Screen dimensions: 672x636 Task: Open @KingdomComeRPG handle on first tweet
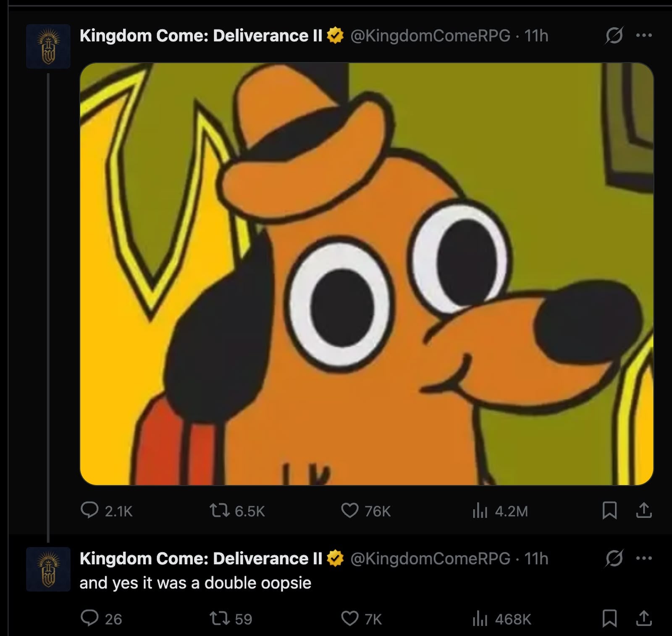pos(430,36)
